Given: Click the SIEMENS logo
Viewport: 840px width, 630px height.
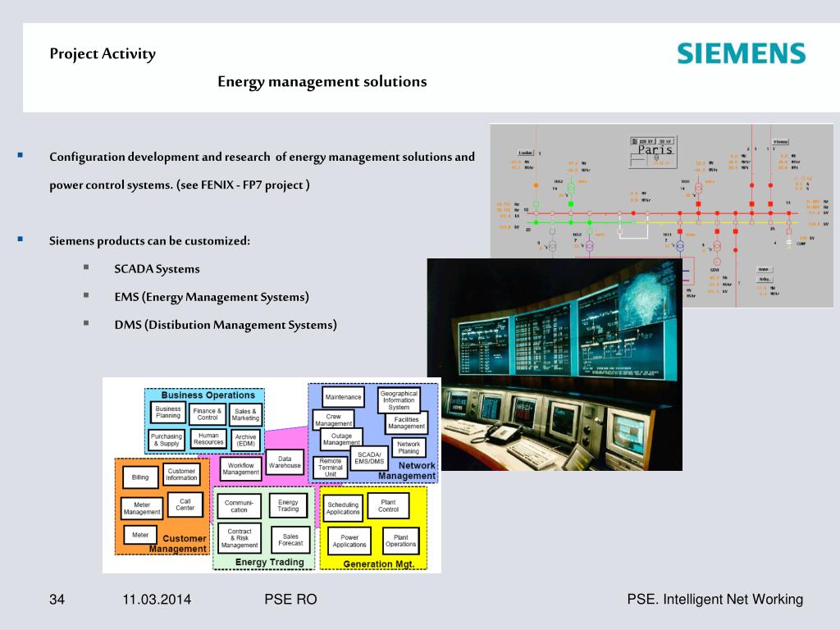Looking at the screenshot, I should (742, 53).
